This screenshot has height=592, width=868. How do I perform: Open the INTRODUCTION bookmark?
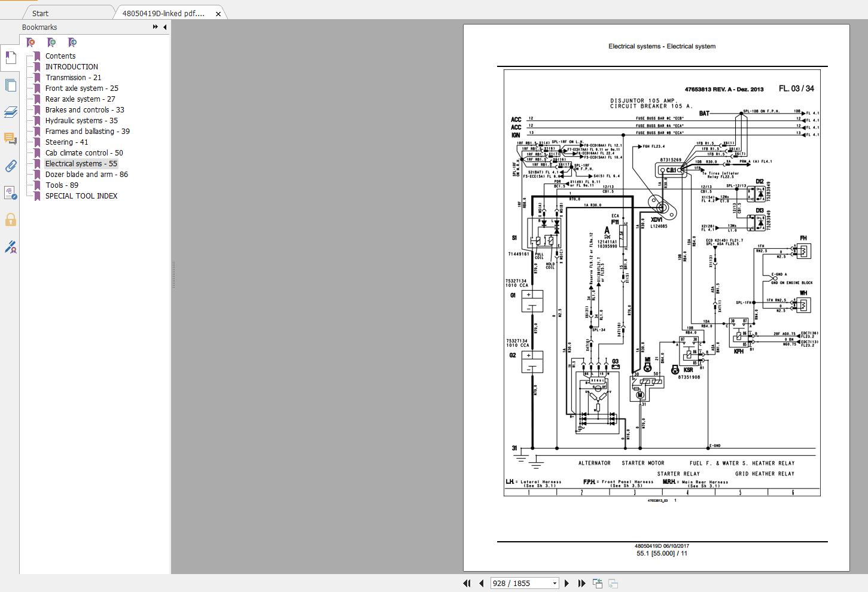(72, 66)
